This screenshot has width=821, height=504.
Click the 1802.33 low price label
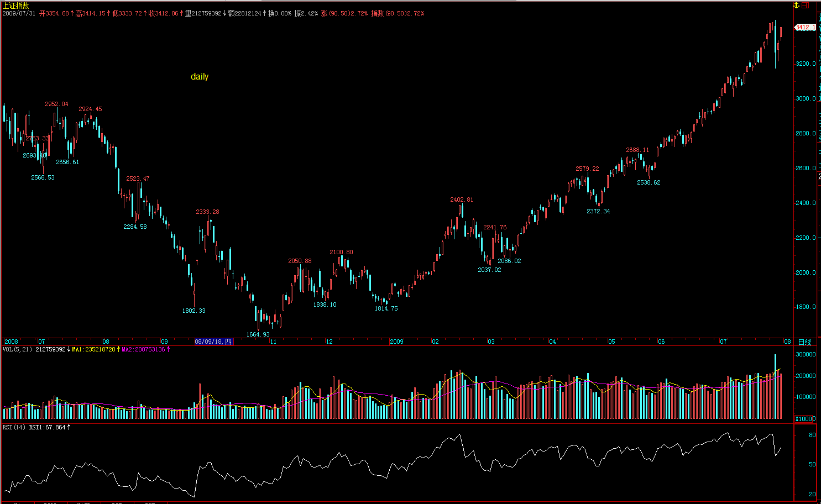coord(194,311)
